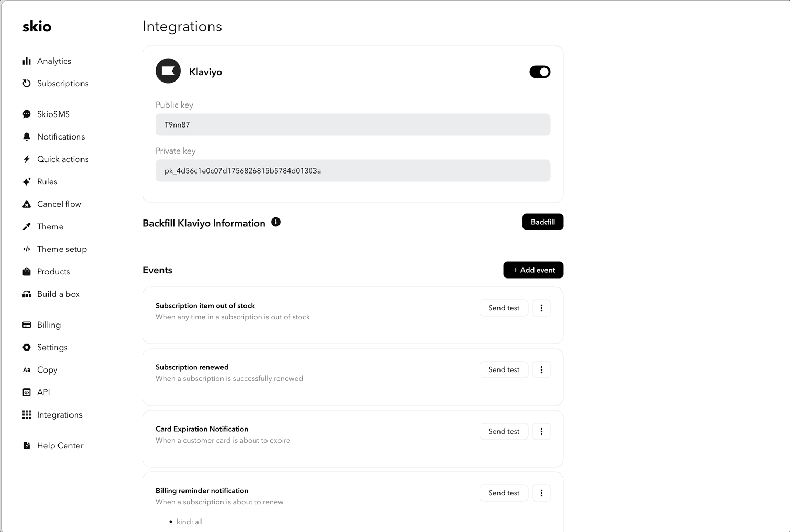
Task: Click the Klaviyo Private key field
Action: click(353, 171)
